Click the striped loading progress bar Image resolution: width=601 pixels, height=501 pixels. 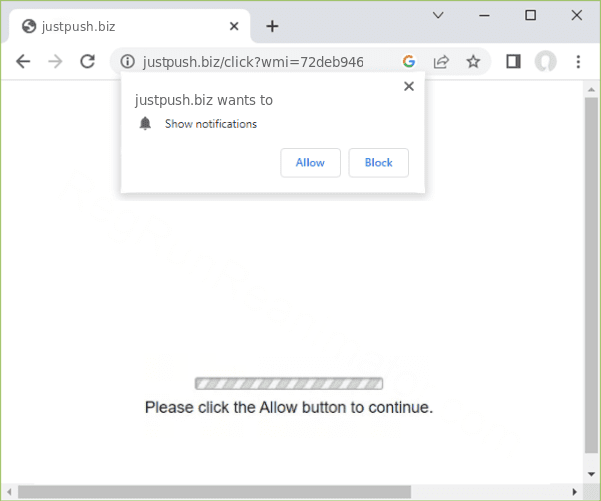pos(288,383)
